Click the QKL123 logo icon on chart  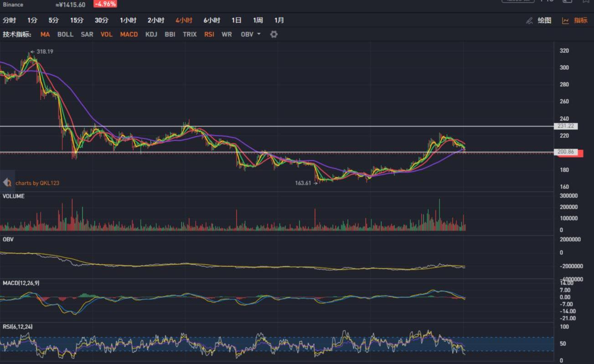7,183
